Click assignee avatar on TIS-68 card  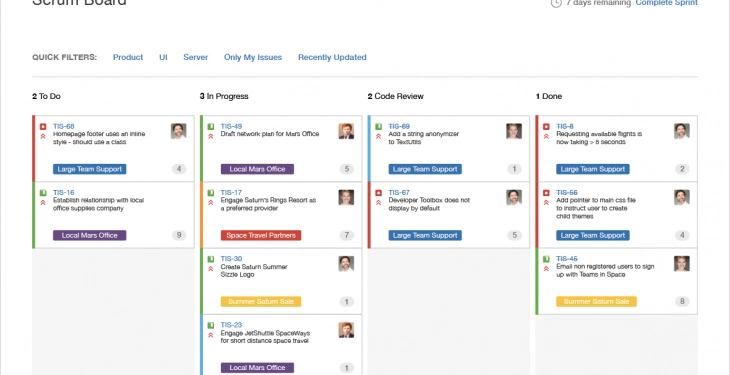click(178, 131)
